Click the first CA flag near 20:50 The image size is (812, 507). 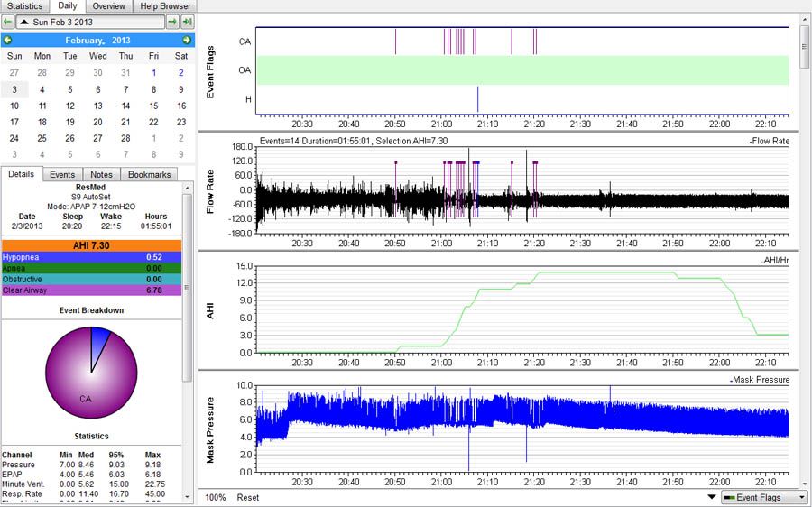click(396, 41)
